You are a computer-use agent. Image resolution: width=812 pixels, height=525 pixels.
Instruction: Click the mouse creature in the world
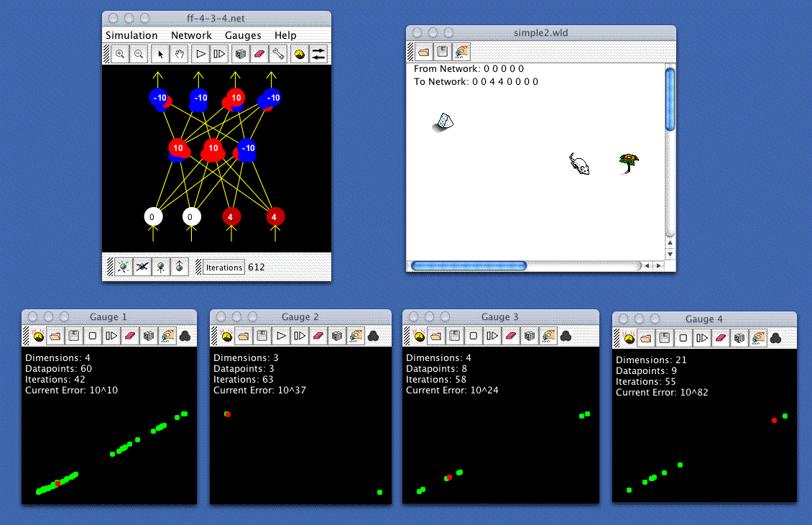pos(579,164)
